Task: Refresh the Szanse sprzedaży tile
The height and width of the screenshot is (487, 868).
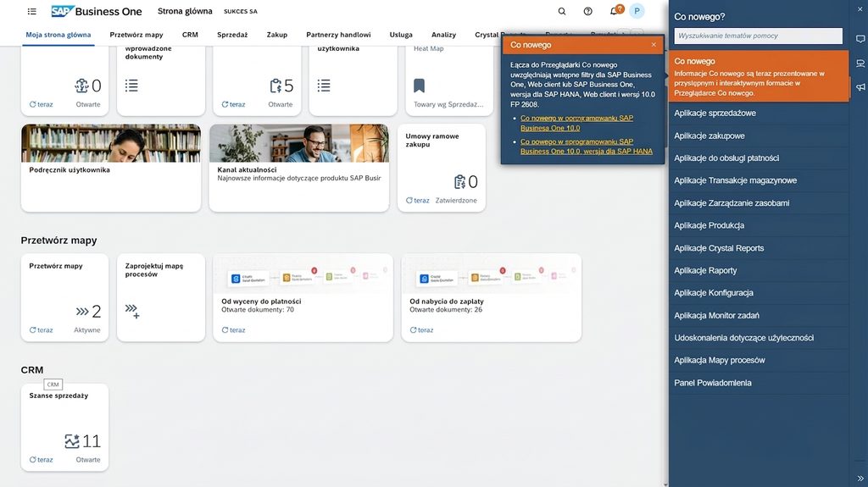Action: [42, 460]
